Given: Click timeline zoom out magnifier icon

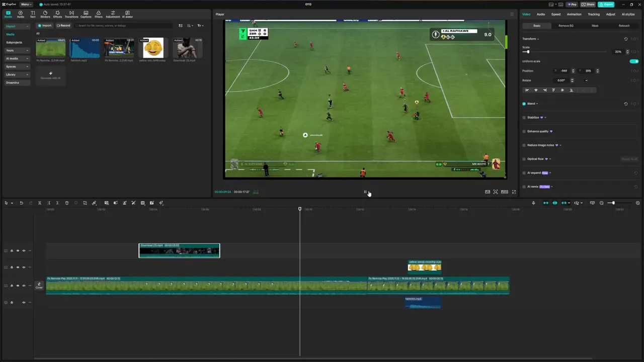Looking at the screenshot, I should [601, 203].
